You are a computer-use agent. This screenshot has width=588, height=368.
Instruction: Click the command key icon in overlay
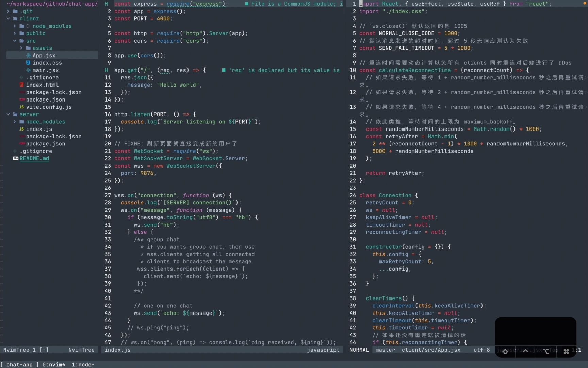(x=566, y=351)
